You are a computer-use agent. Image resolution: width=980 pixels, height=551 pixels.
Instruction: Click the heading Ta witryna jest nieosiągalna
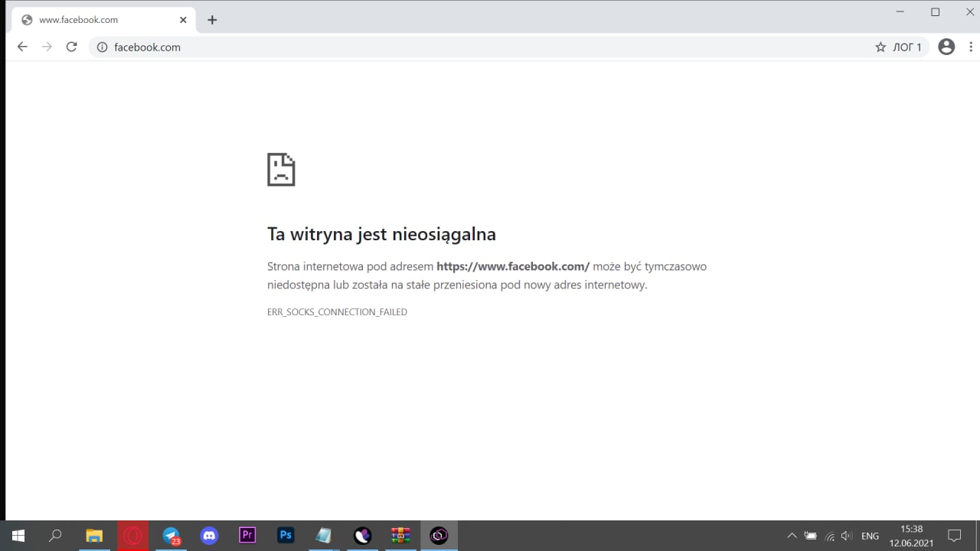coord(381,234)
